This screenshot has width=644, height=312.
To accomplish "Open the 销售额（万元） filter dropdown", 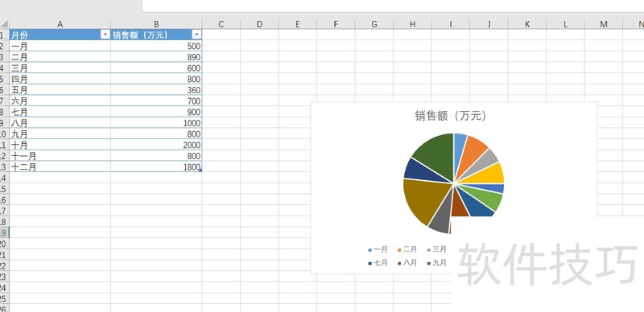I will click(x=197, y=35).
